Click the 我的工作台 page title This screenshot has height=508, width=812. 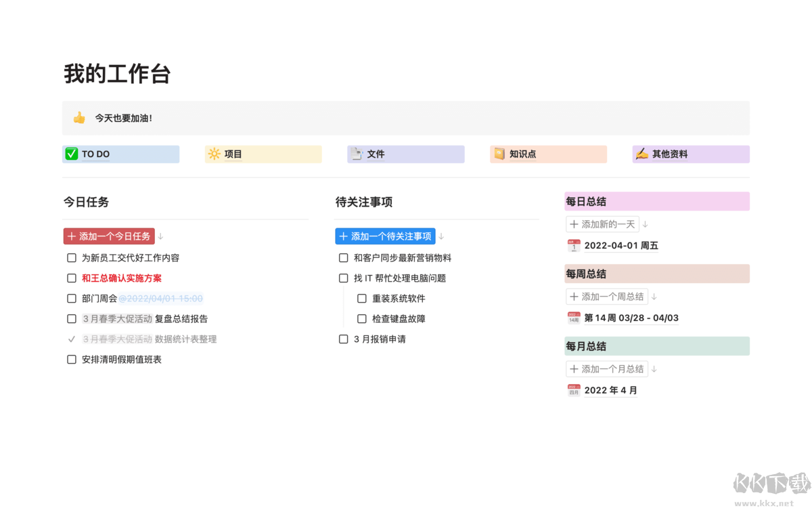117,74
